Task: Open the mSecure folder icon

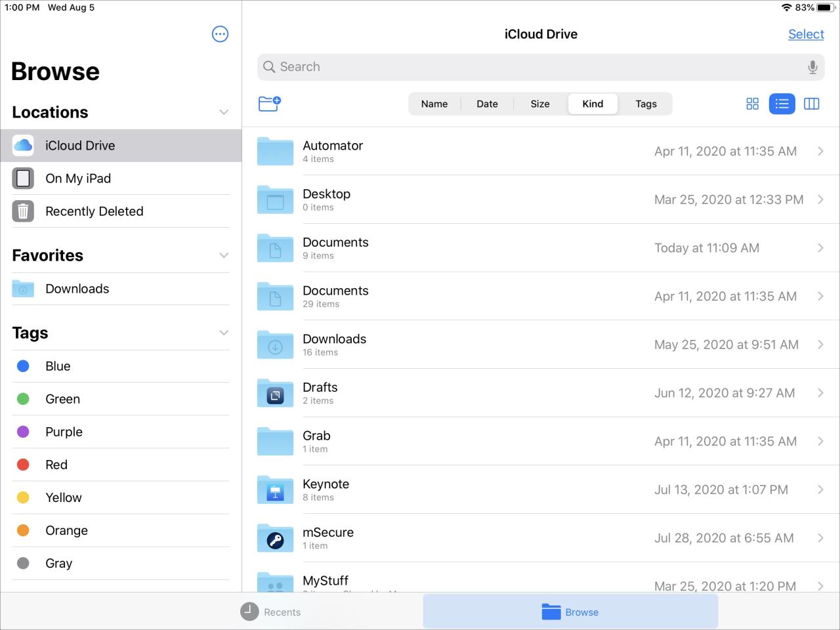Action: pyautogui.click(x=275, y=539)
